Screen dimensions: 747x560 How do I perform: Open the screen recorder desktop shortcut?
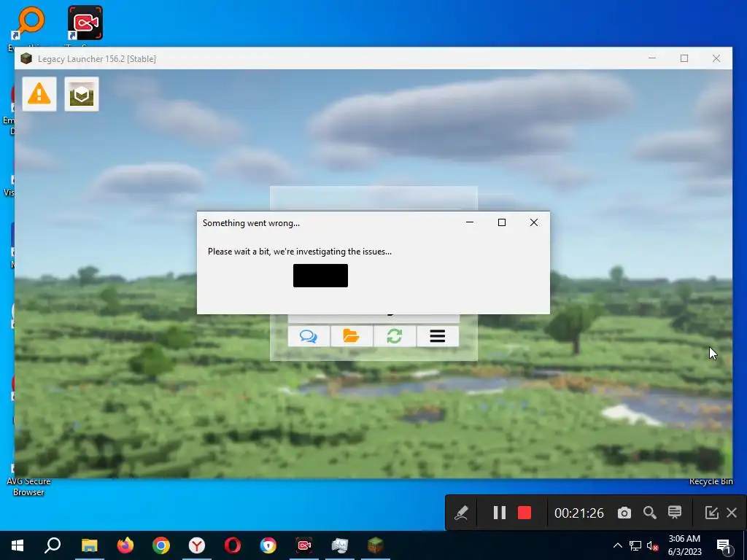[x=85, y=23]
